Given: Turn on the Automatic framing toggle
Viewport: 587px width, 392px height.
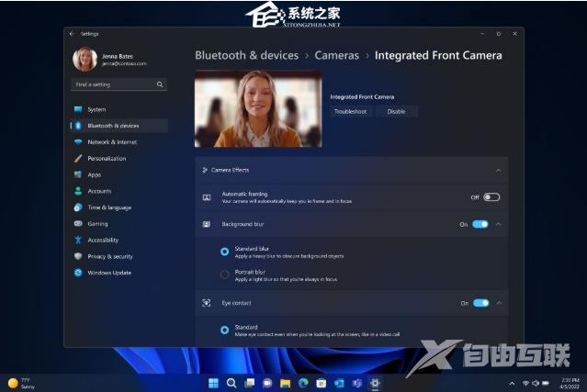Looking at the screenshot, I should tap(491, 197).
